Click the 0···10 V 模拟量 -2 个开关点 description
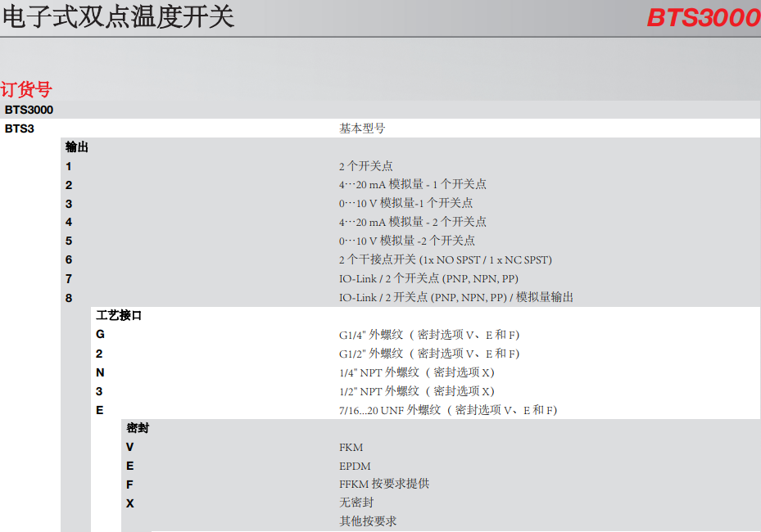The height and width of the screenshot is (532, 761). pyautogui.click(x=406, y=241)
